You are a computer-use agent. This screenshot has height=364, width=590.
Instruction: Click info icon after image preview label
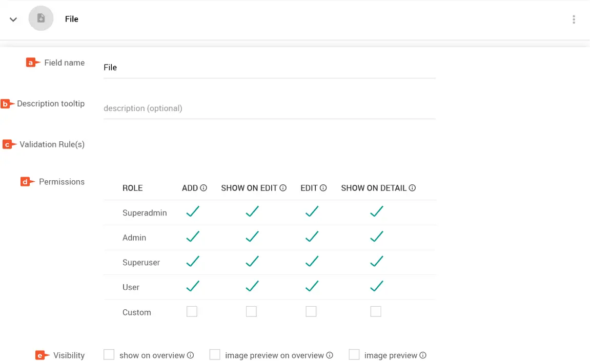click(x=423, y=355)
